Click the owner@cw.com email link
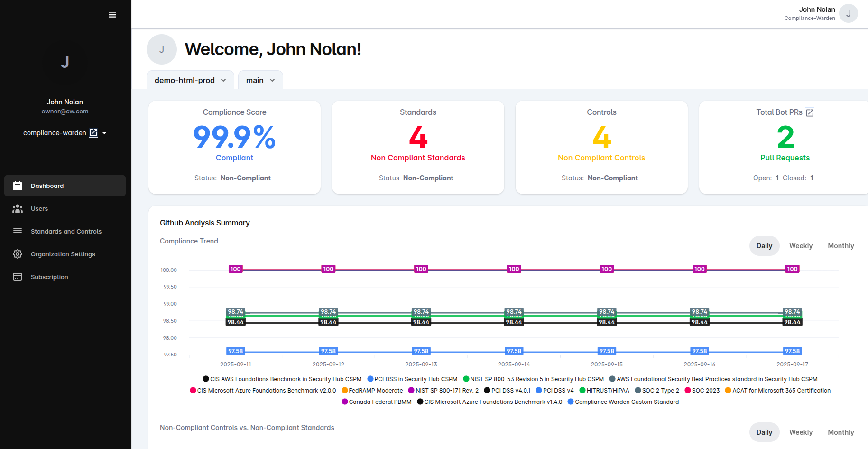 click(x=65, y=112)
